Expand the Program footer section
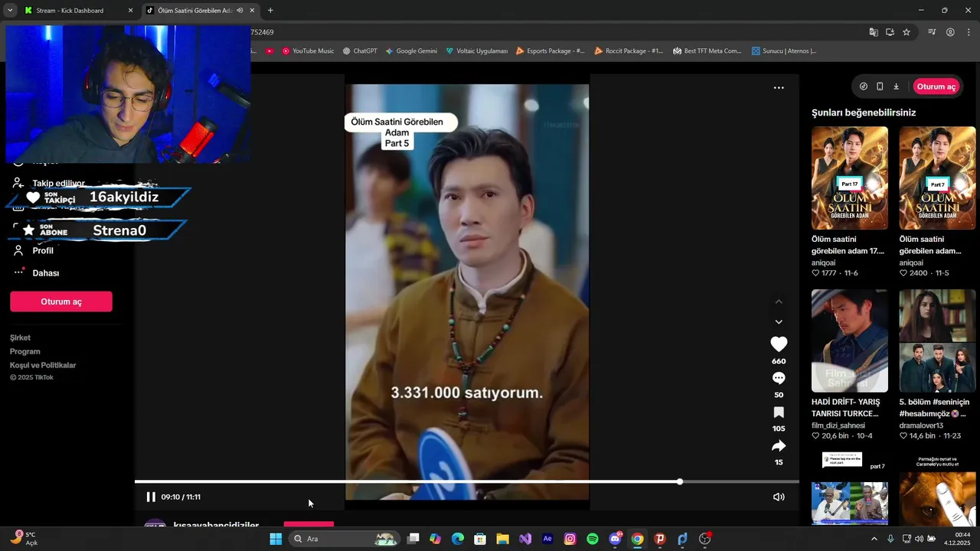The image size is (980, 551). [x=25, y=351]
